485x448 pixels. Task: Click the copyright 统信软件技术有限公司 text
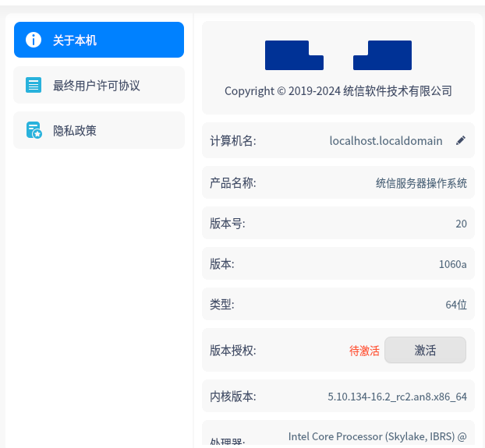[x=338, y=91]
